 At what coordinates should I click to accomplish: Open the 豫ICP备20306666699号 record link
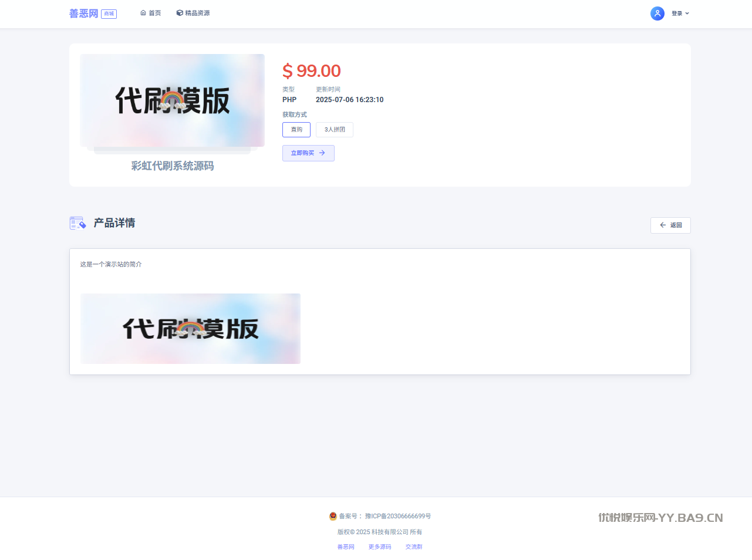click(398, 517)
